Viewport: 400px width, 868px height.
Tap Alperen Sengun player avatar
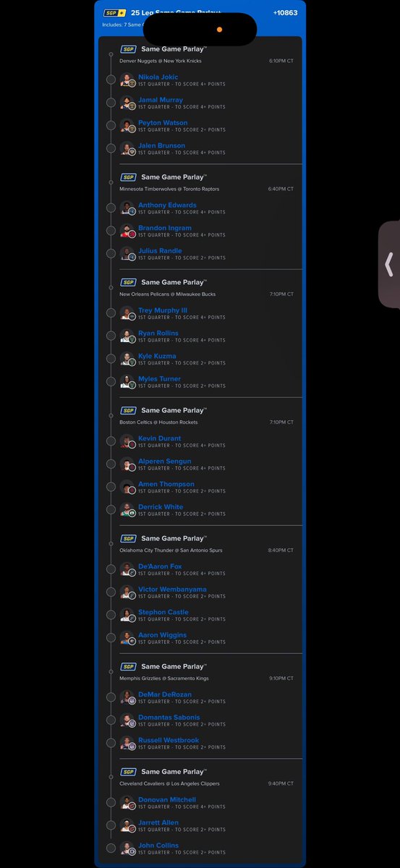[x=127, y=464]
